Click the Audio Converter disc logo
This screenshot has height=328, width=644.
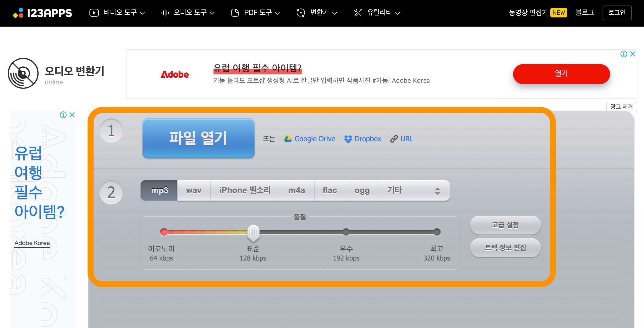click(x=23, y=73)
